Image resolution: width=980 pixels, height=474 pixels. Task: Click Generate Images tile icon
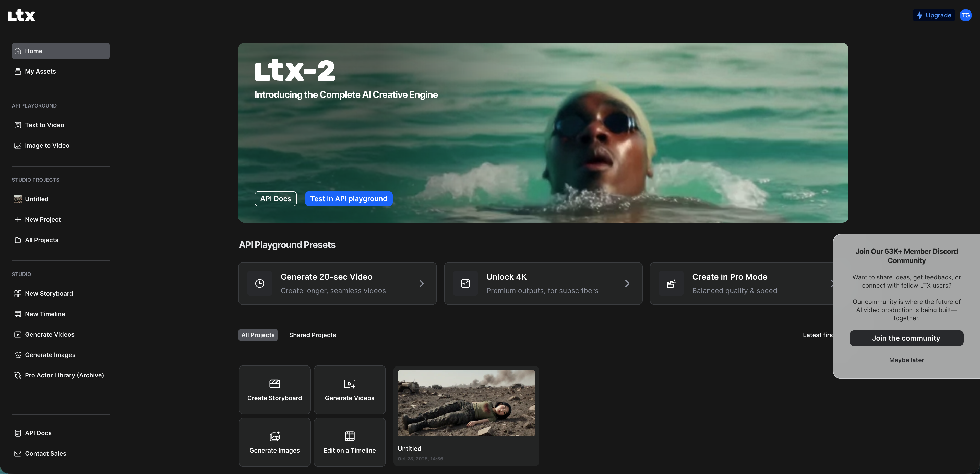[x=274, y=436]
